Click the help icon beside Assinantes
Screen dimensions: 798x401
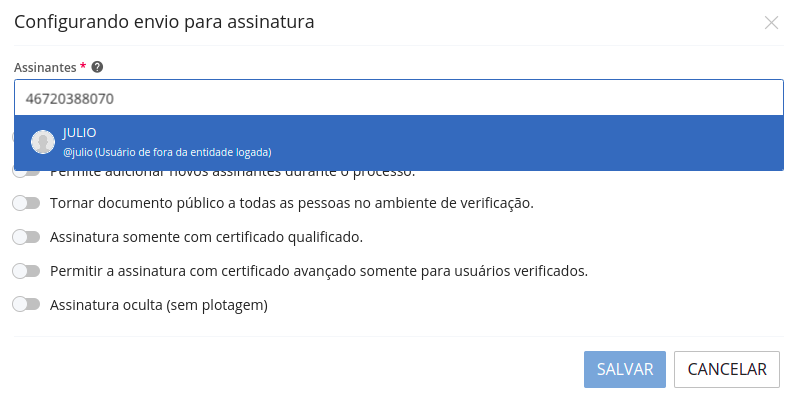coord(97,67)
